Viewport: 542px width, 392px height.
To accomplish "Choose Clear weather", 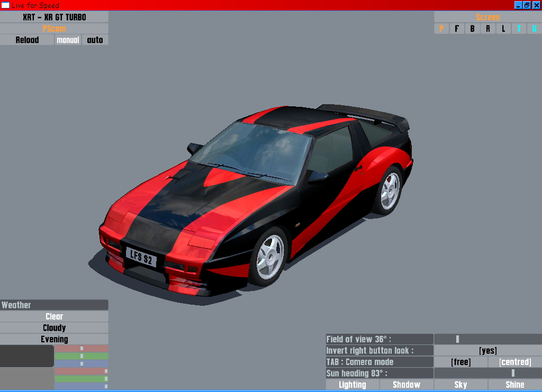I will click(x=55, y=316).
